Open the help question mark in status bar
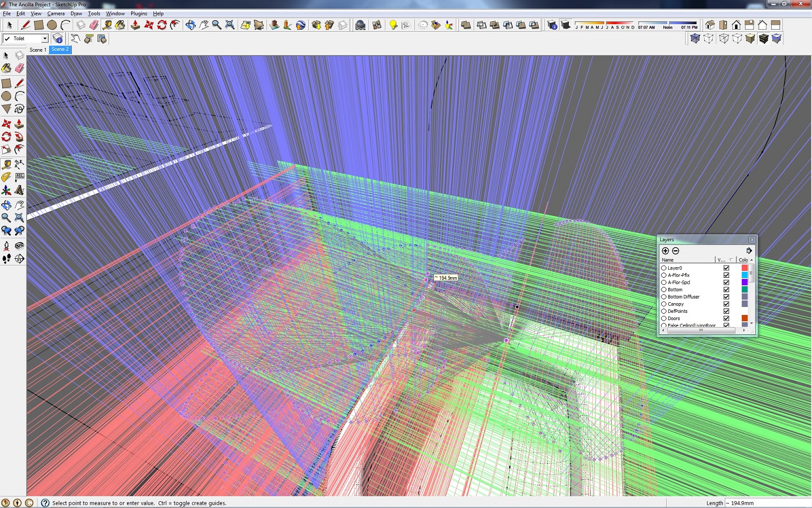 (45, 503)
